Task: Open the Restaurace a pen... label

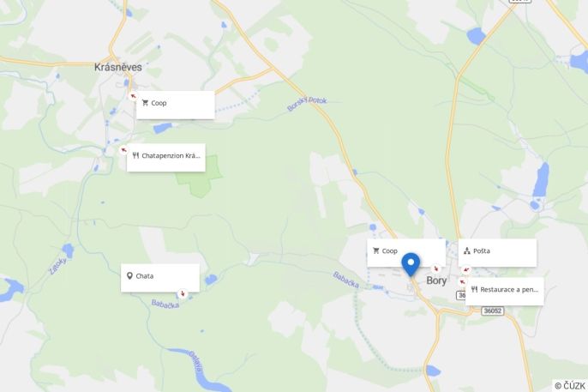Action: point(504,292)
